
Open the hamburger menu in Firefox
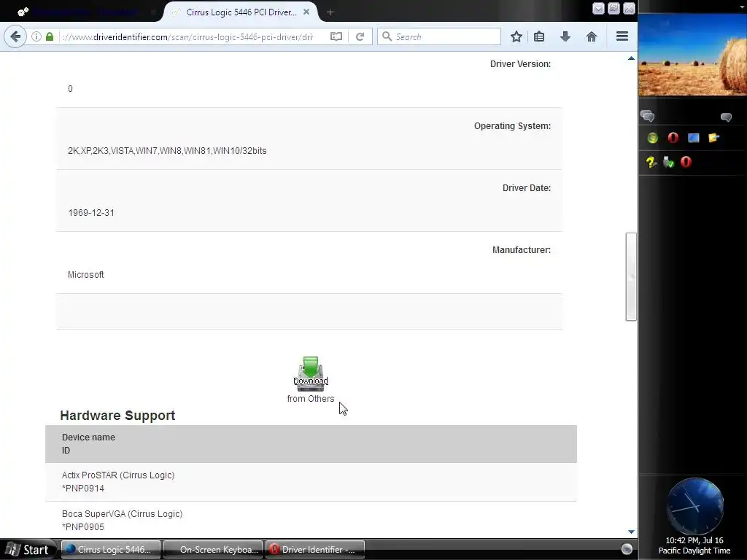(x=622, y=36)
